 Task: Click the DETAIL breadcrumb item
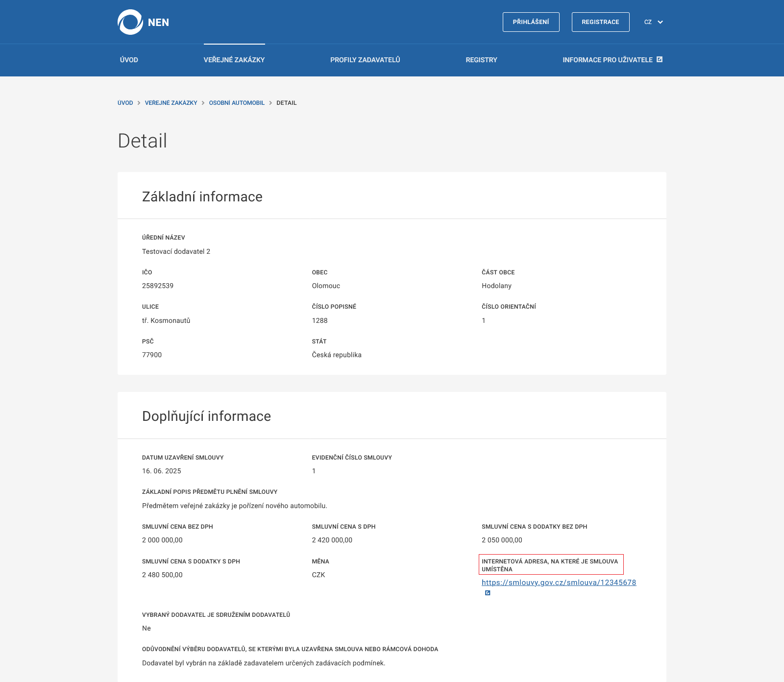coord(286,103)
